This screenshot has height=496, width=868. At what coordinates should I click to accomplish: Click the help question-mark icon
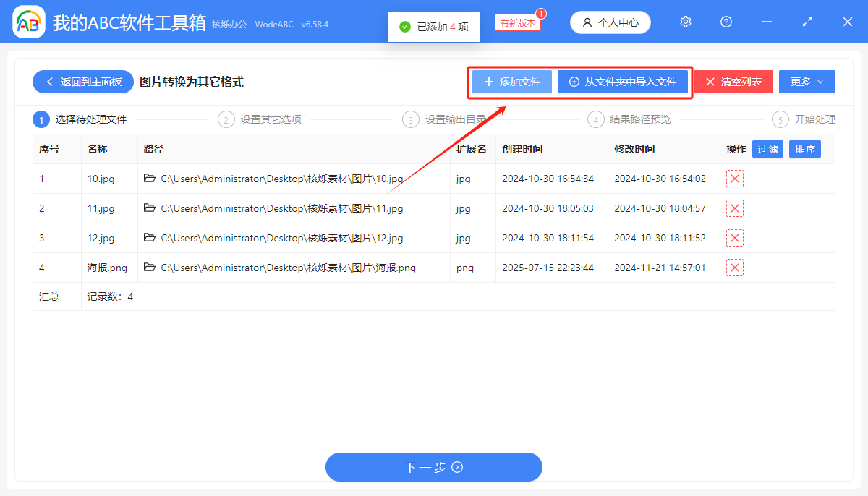[x=726, y=22]
